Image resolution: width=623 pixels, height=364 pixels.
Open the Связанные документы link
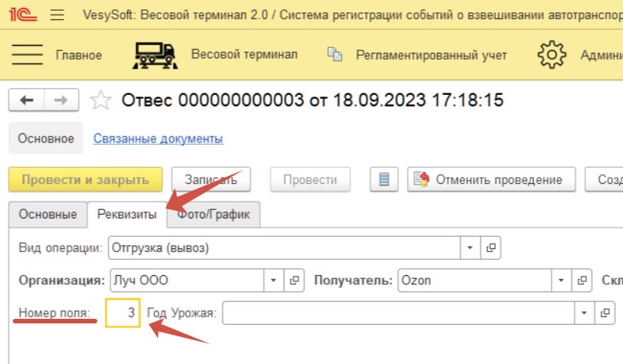158,139
